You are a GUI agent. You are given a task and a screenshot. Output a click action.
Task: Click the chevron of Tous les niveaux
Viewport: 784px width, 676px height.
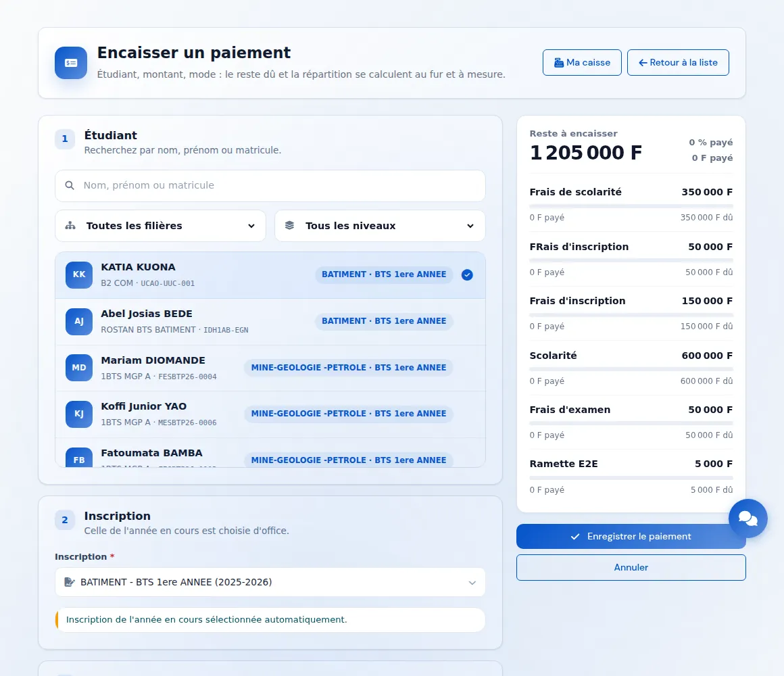(x=470, y=226)
